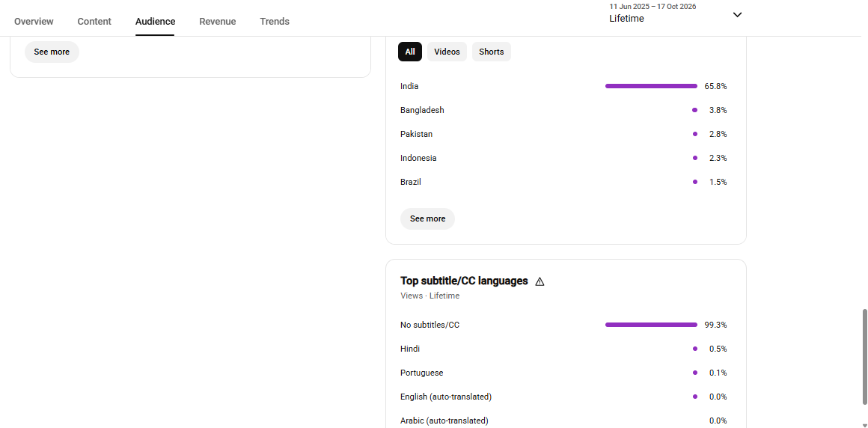The image size is (868, 428).
Task: Click the 2.3% Indonesia value
Action: tap(718, 158)
